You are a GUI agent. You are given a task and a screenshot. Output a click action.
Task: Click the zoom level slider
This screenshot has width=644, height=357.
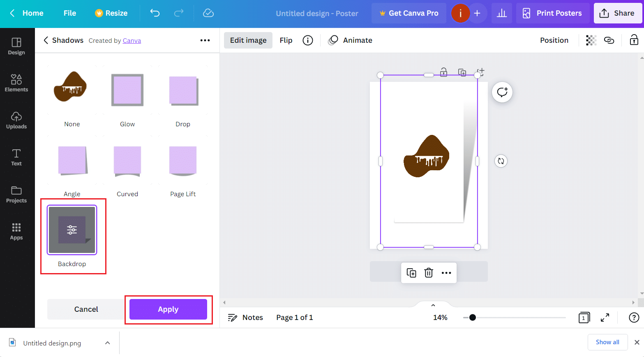point(473,317)
